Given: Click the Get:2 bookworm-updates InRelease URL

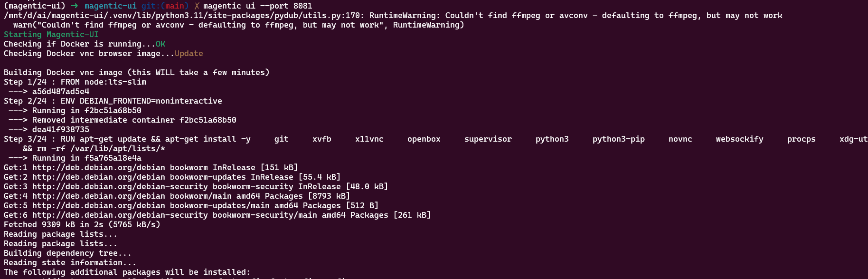Looking at the screenshot, I should coord(99,177).
